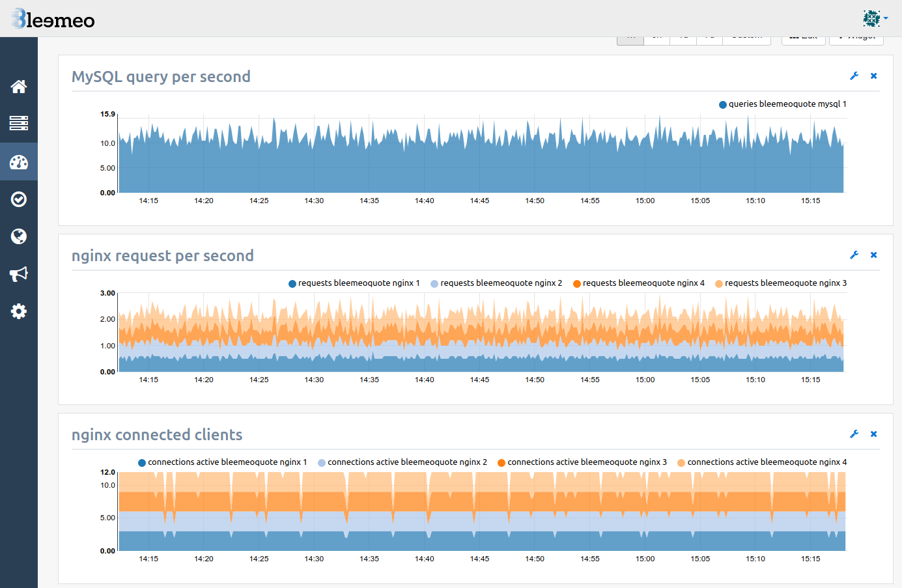
Task: Toggle queries bleemeoquote mysql 1 series
Action: click(782, 104)
